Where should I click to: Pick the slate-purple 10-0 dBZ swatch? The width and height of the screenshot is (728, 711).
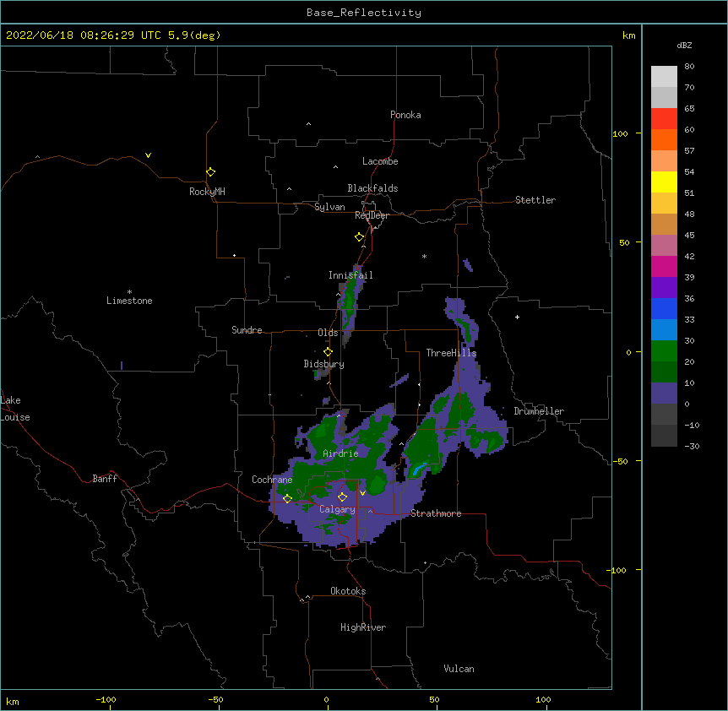click(664, 393)
